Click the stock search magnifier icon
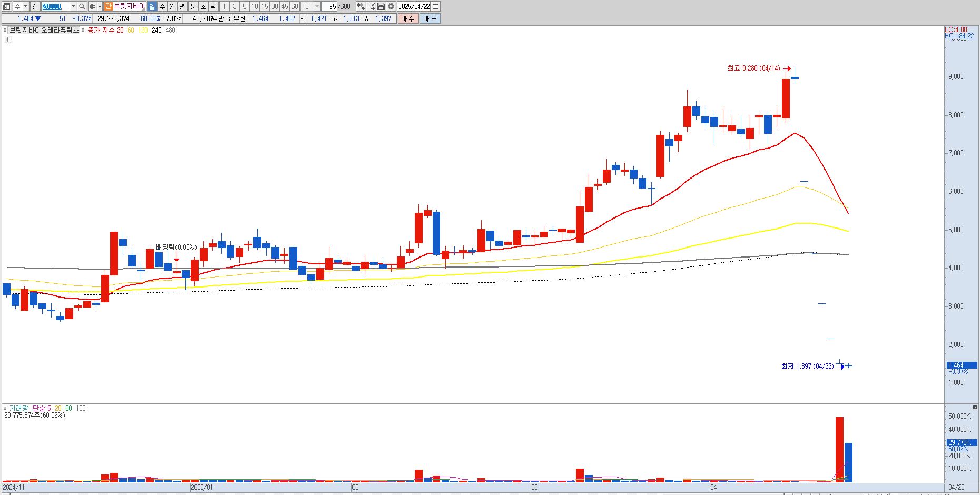980x495 pixels. coord(82,6)
